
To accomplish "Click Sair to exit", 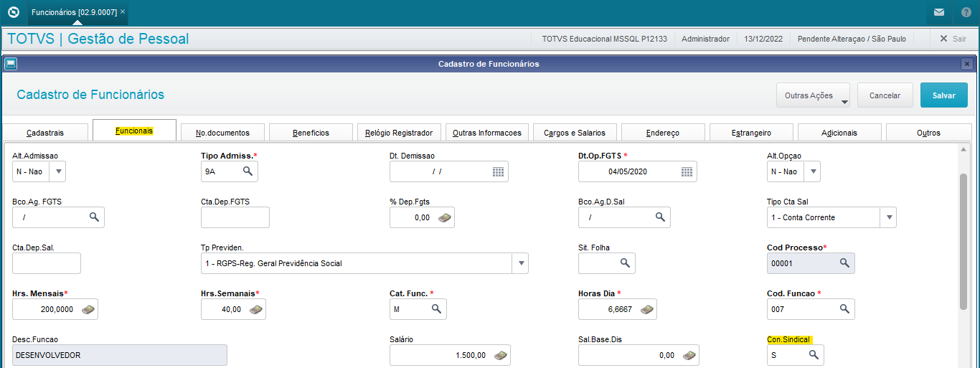I will click(953, 39).
